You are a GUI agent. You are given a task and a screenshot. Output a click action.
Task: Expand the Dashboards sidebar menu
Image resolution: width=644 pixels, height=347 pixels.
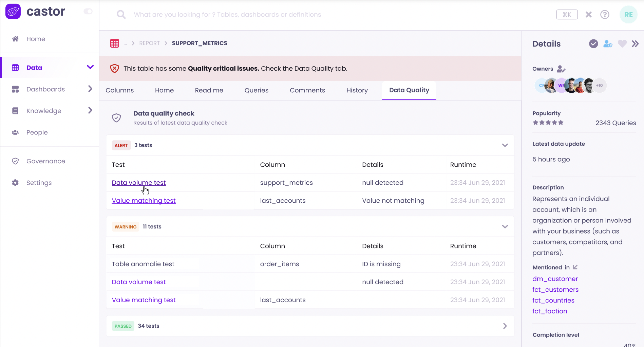click(90, 89)
